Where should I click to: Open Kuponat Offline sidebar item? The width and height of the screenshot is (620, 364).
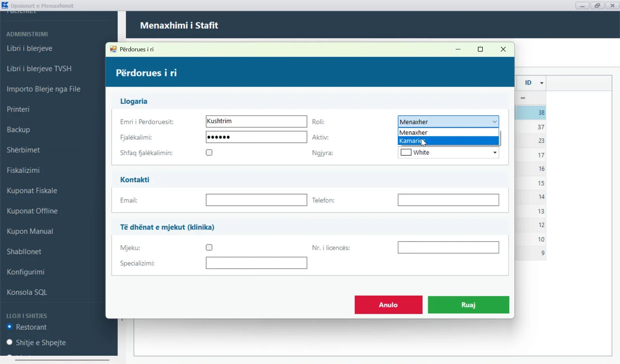coord(32,211)
